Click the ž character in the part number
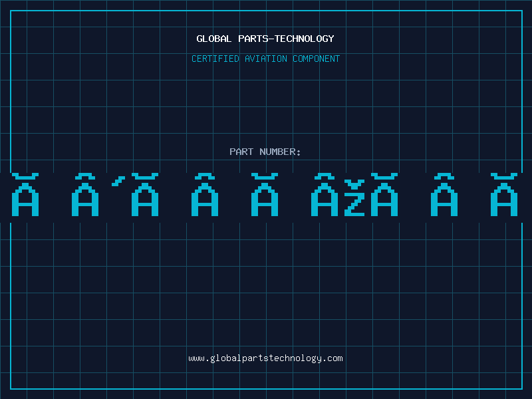Viewport: 532px width, 399px height. point(354,198)
